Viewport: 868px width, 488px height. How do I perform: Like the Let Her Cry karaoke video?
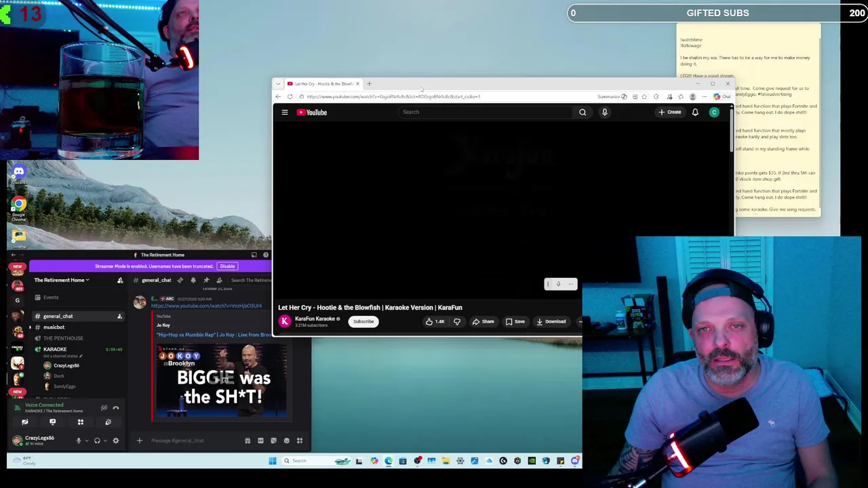coord(435,322)
